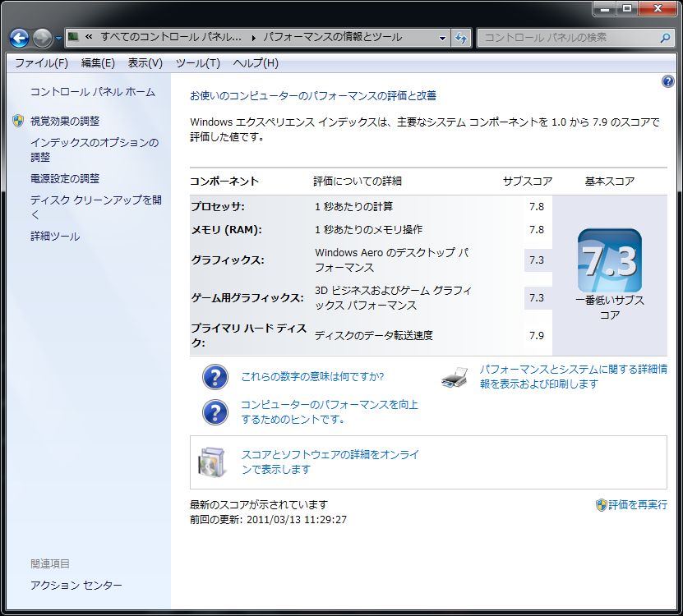Screen dimensions: 683x616
Task: Open 視覚効果の調整 link
Action: pyautogui.click(x=65, y=121)
